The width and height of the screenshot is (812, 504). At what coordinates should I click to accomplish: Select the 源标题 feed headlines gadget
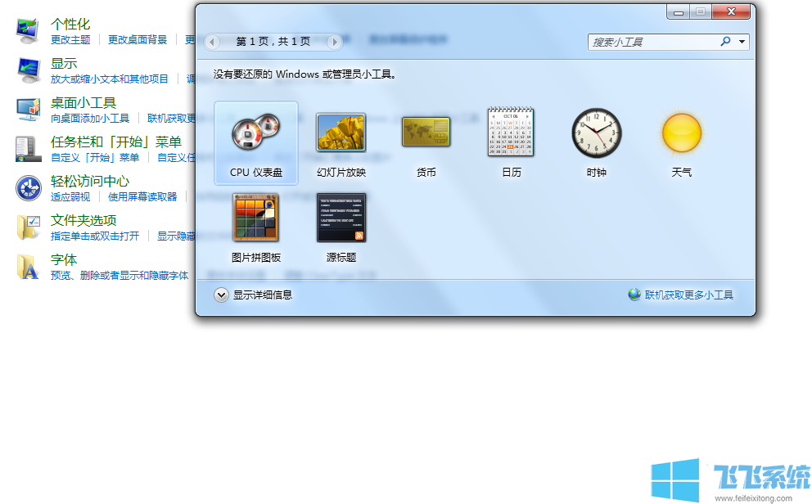tap(341, 218)
